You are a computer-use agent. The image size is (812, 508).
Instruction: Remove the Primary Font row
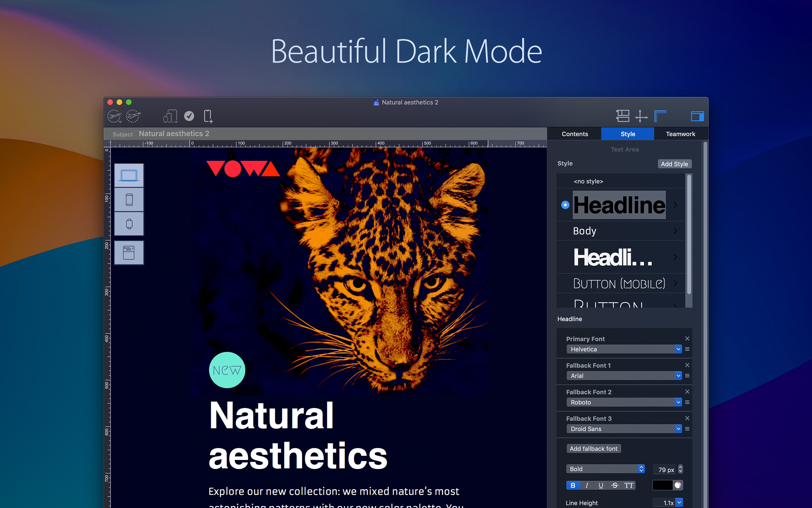pyautogui.click(x=687, y=338)
